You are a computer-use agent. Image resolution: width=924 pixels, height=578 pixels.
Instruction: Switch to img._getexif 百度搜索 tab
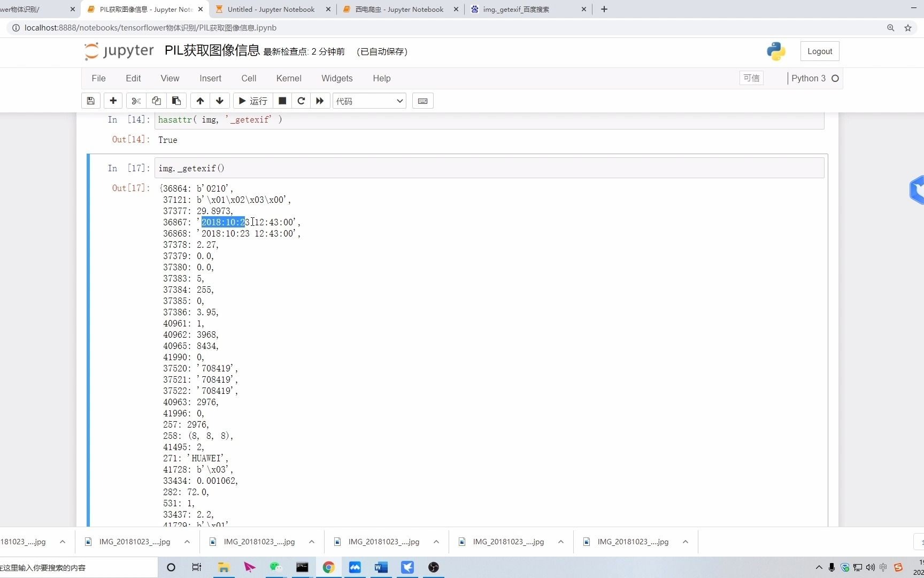pyautogui.click(x=516, y=9)
